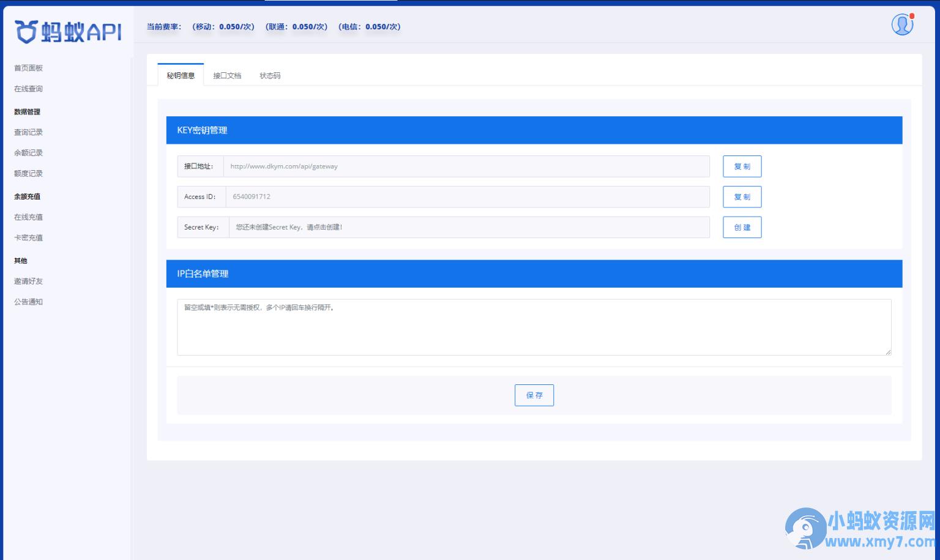This screenshot has width=940, height=560.
Task: Click the textarea resize handle corner
Action: point(888,352)
